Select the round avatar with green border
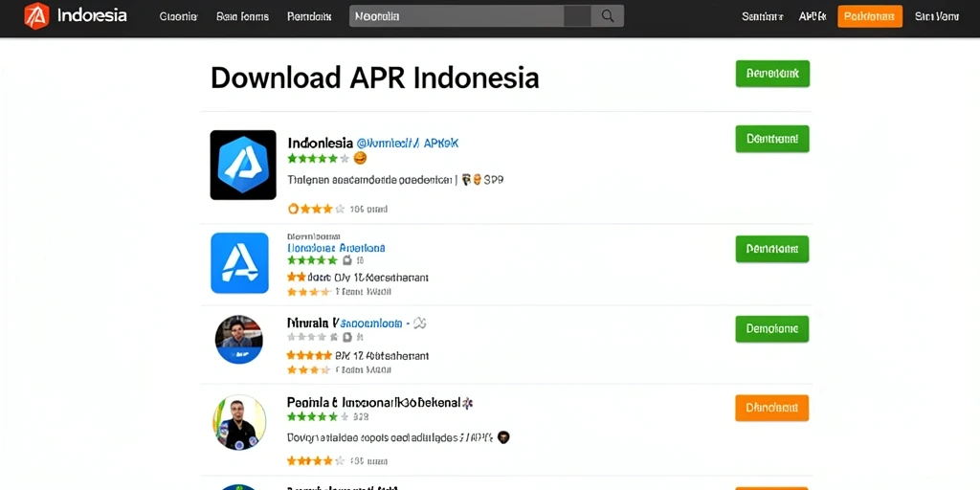This screenshot has width=980, height=490. (x=239, y=422)
